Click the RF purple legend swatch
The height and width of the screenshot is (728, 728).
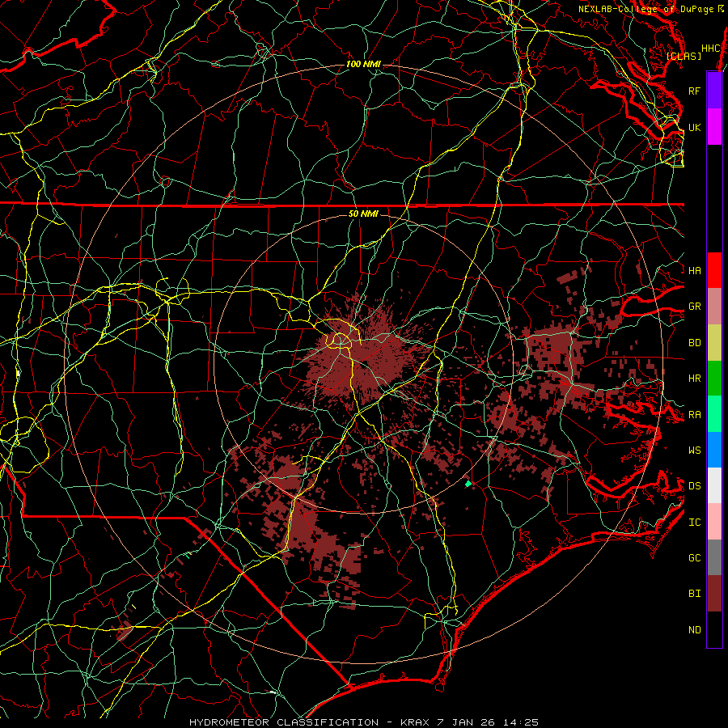pyautogui.click(x=714, y=91)
